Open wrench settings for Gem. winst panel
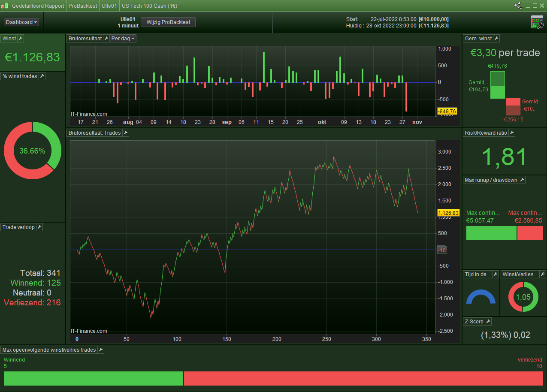This screenshot has height=392, width=547. (496, 39)
